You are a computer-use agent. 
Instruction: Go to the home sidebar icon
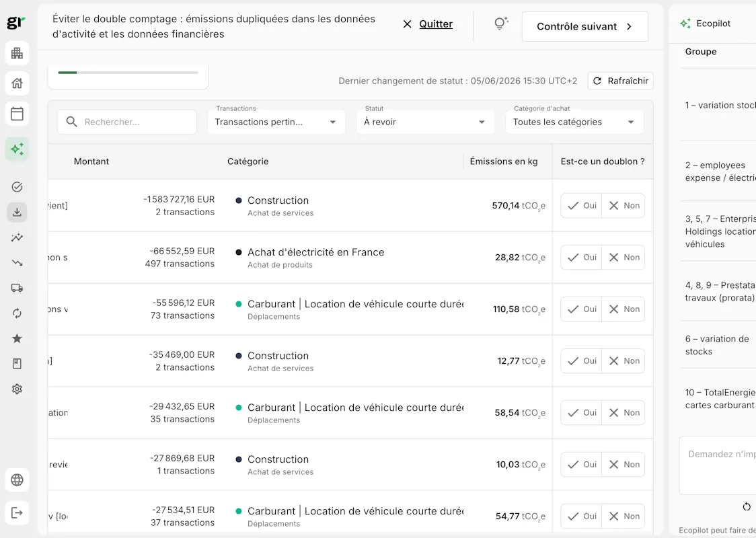(x=17, y=83)
